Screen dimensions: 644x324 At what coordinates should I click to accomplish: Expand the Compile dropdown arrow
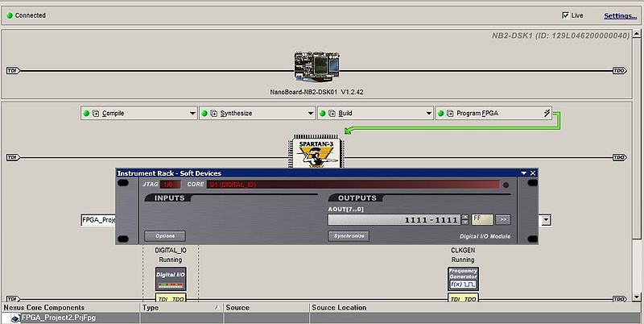tap(192, 114)
